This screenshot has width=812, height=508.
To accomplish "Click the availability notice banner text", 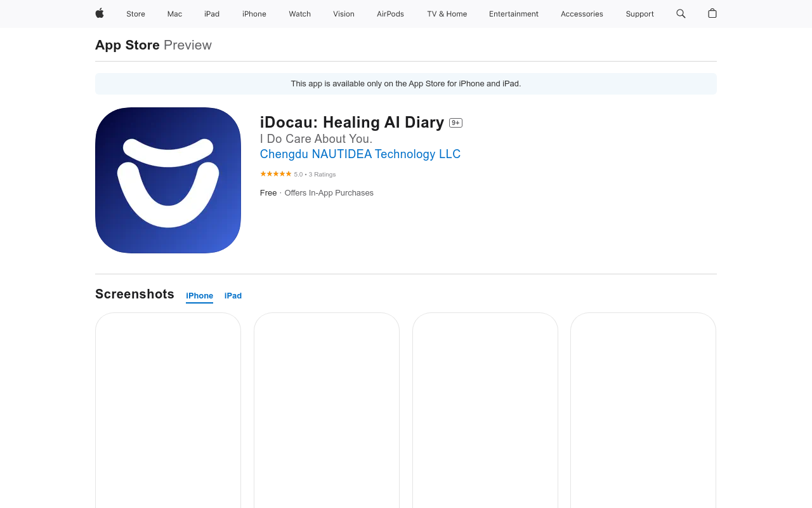I will point(406,84).
